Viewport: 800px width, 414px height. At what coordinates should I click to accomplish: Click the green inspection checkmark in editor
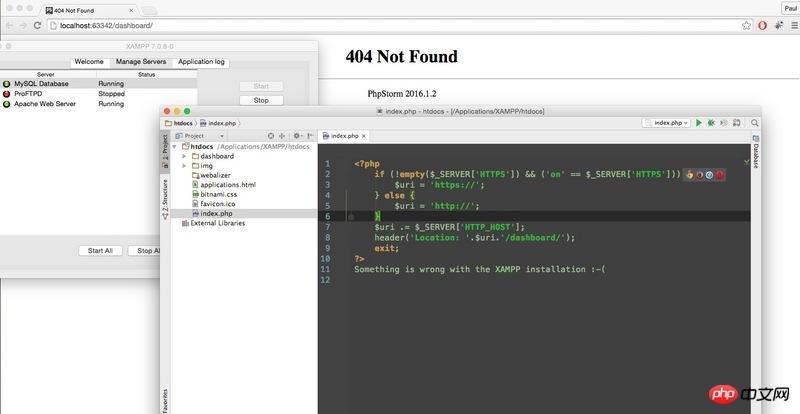pyautogui.click(x=746, y=162)
